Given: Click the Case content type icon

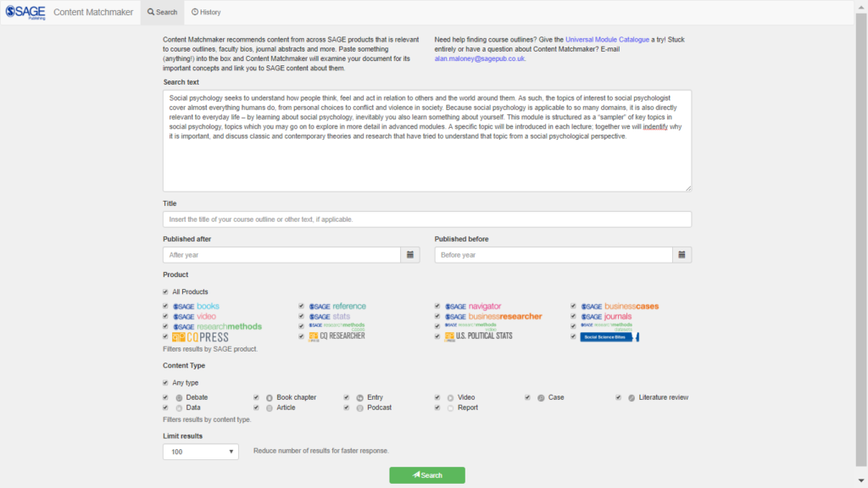Looking at the screenshot, I should point(541,398).
